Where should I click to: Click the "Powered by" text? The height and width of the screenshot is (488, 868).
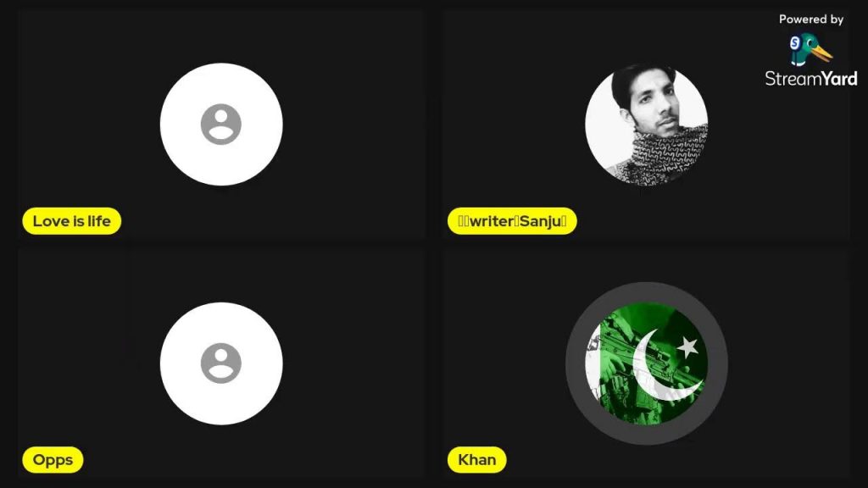(811, 19)
